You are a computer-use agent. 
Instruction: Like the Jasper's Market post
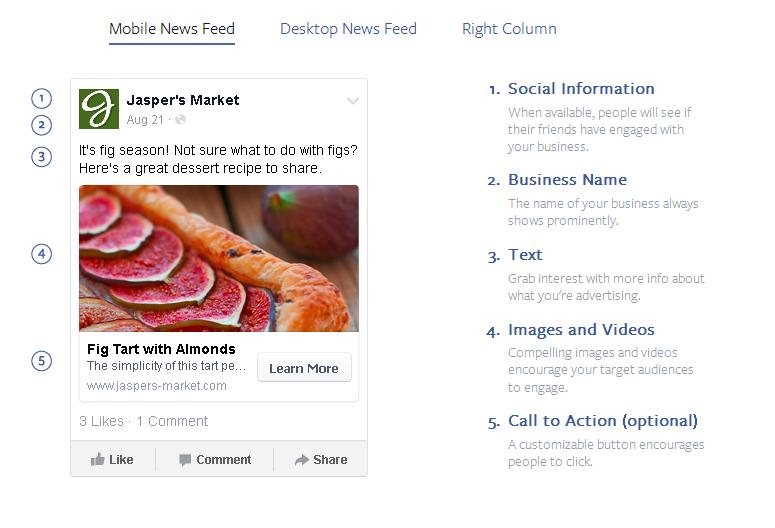tap(112, 460)
